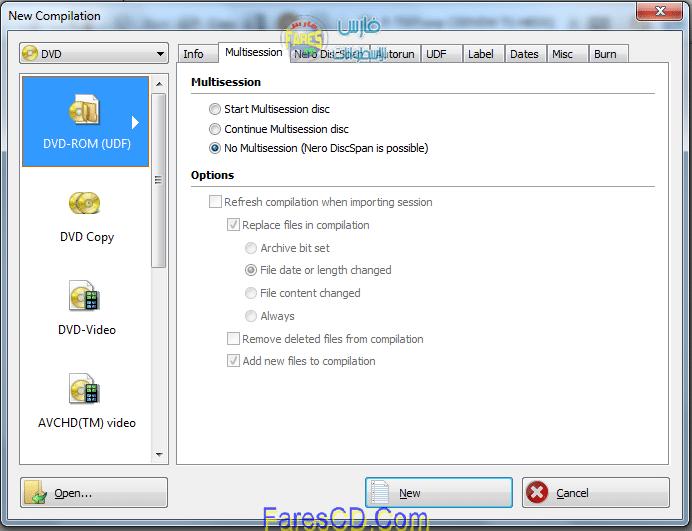Viewport: 692px width, 531px height.
Task: Open the Dates tab
Action: pyautogui.click(x=525, y=54)
